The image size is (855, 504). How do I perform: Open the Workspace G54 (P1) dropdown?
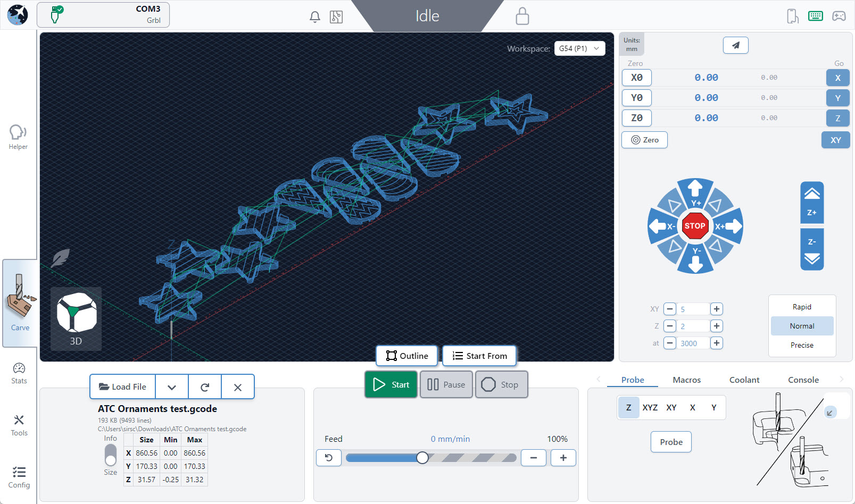579,48
